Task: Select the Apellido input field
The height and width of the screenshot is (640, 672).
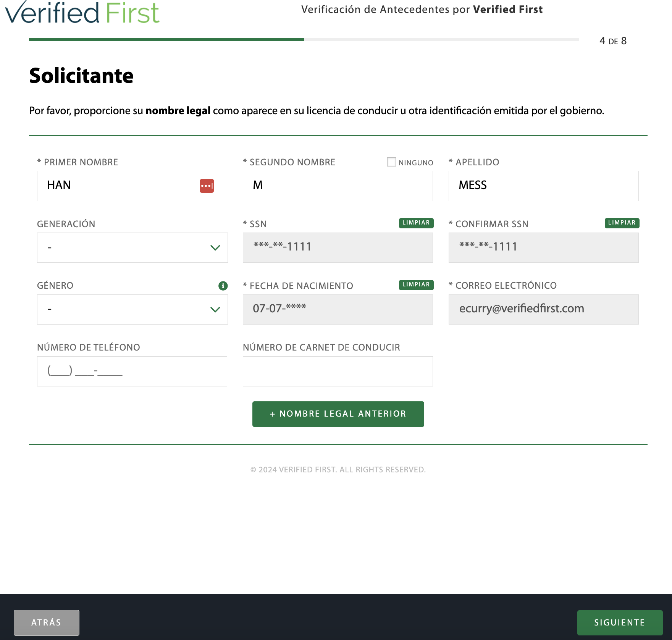Action: 543,186
